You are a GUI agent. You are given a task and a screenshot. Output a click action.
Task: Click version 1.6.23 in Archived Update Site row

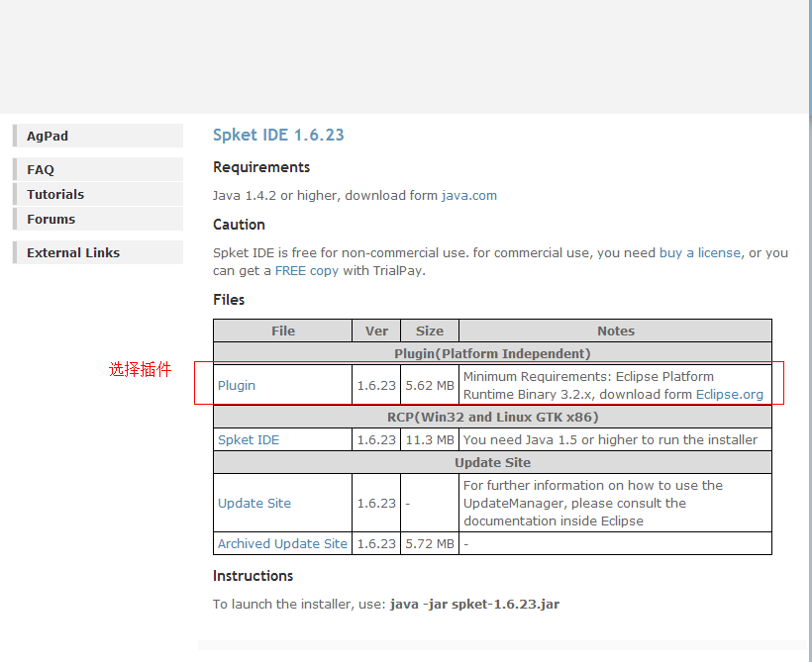coord(376,543)
